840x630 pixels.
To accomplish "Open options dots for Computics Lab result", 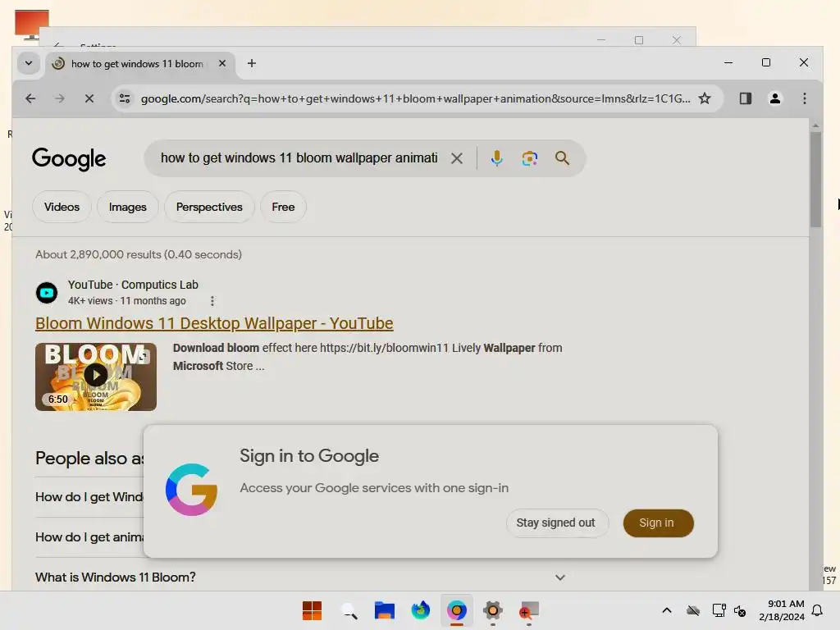I will point(212,301).
